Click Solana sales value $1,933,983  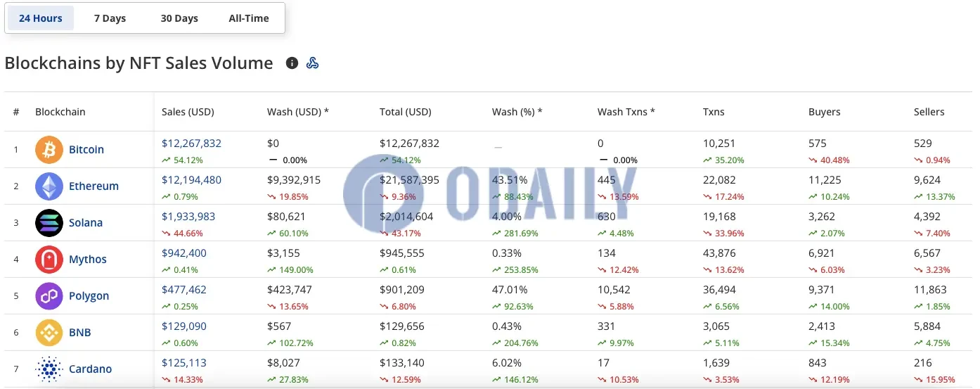click(x=188, y=217)
